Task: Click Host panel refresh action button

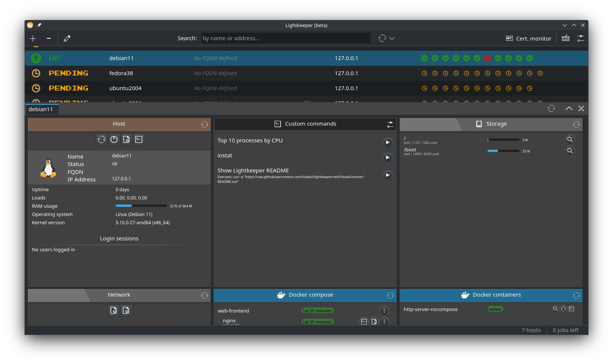Action: click(102, 140)
